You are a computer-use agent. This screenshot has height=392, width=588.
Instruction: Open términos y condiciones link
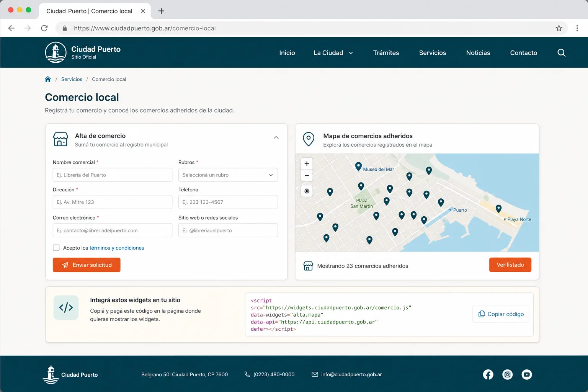pos(117,248)
